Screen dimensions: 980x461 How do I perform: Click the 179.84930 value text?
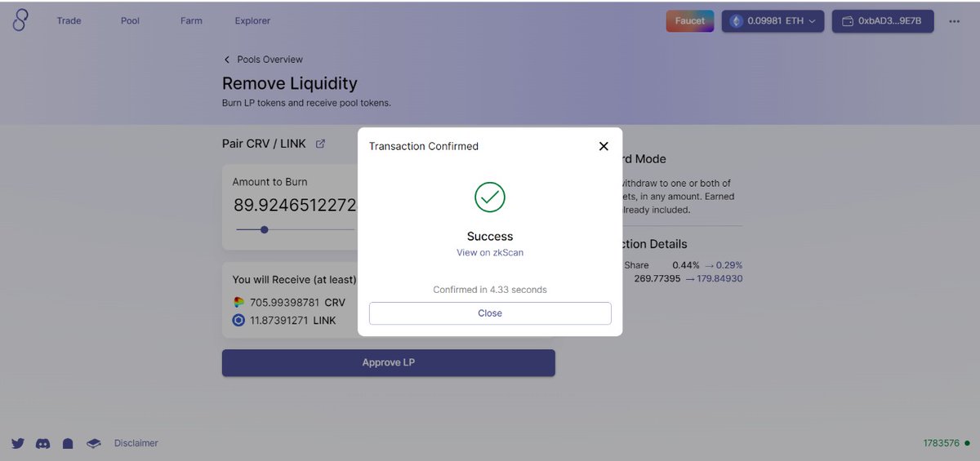click(719, 279)
